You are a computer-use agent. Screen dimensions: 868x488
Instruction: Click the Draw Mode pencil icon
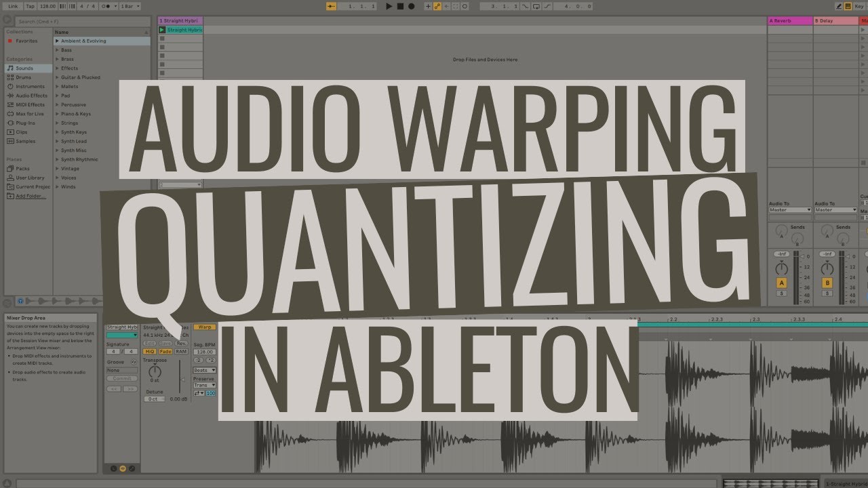pos(839,6)
